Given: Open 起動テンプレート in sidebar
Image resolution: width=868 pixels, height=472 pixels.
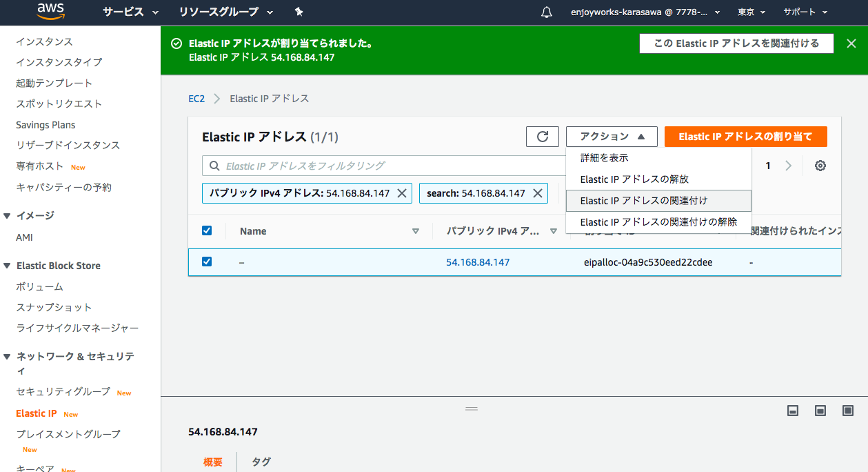Looking at the screenshot, I should coord(54,83).
